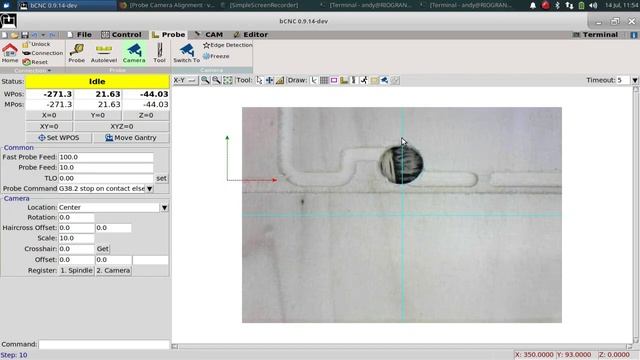Open camera Location dropdown
Viewport: 640px width, 360px height.
click(164, 208)
